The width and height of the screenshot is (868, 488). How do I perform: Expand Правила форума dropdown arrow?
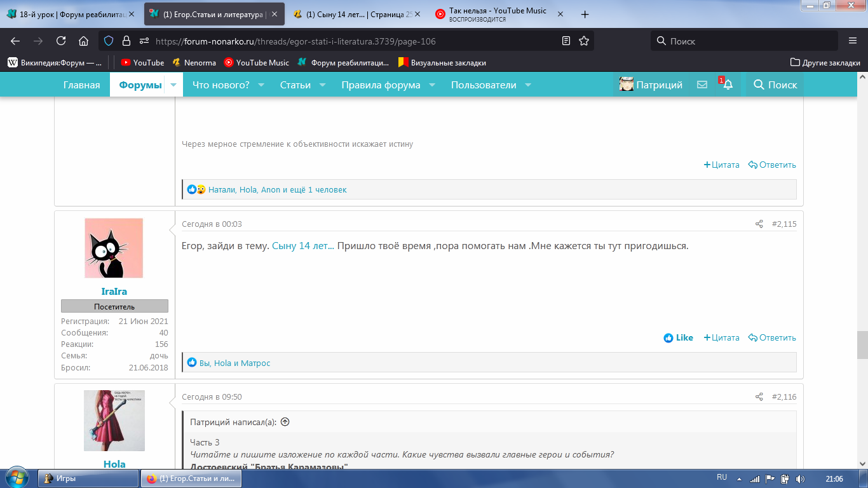click(432, 85)
